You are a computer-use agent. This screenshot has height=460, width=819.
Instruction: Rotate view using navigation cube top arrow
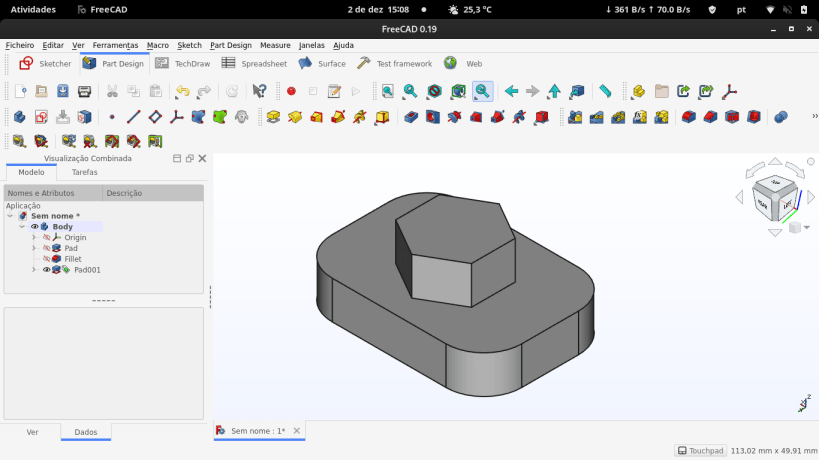pyautogui.click(x=775, y=162)
